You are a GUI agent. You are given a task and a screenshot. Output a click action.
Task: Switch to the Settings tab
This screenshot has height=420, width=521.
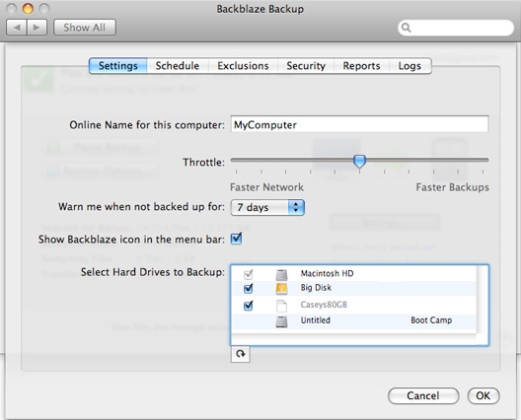[x=118, y=66]
